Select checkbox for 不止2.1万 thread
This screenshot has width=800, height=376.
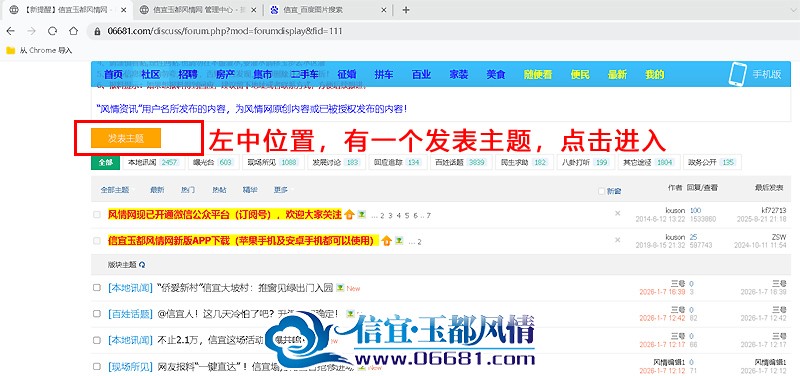(96, 340)
